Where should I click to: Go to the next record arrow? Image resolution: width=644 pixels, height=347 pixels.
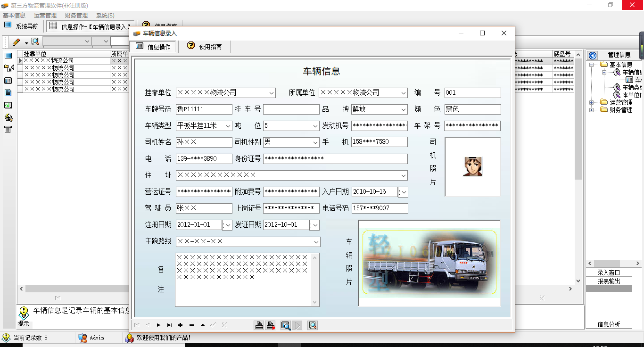(158, 325)
